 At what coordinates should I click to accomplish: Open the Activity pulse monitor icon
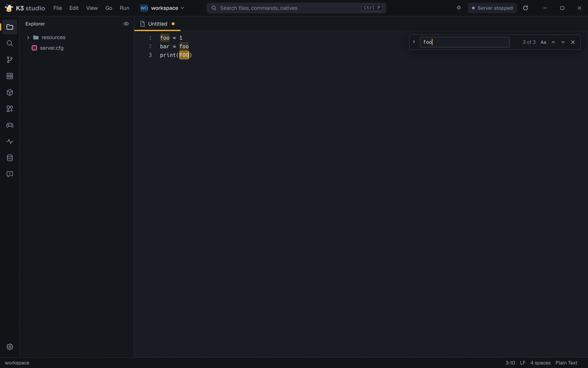point(10,141)
